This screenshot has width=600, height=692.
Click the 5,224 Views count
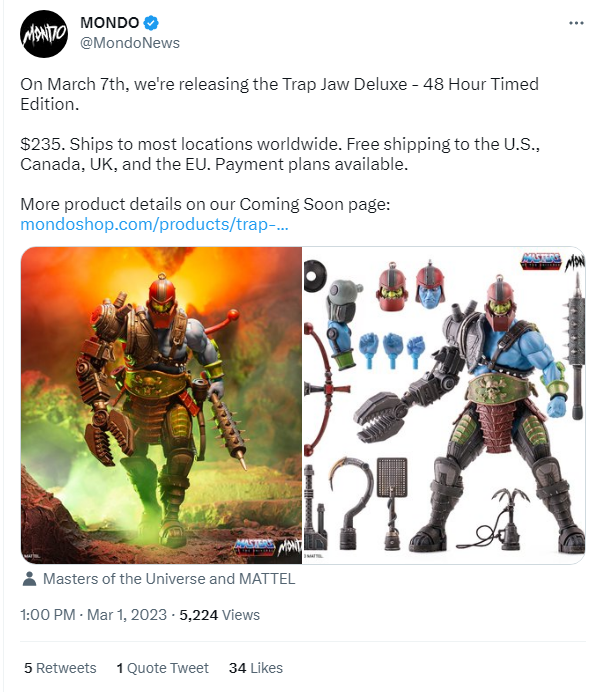219,615
